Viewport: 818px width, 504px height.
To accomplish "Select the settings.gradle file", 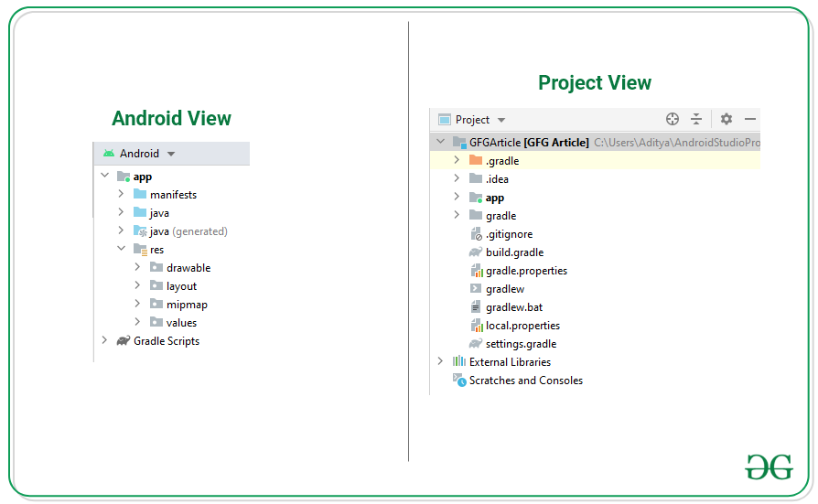I will coord(521,344).
